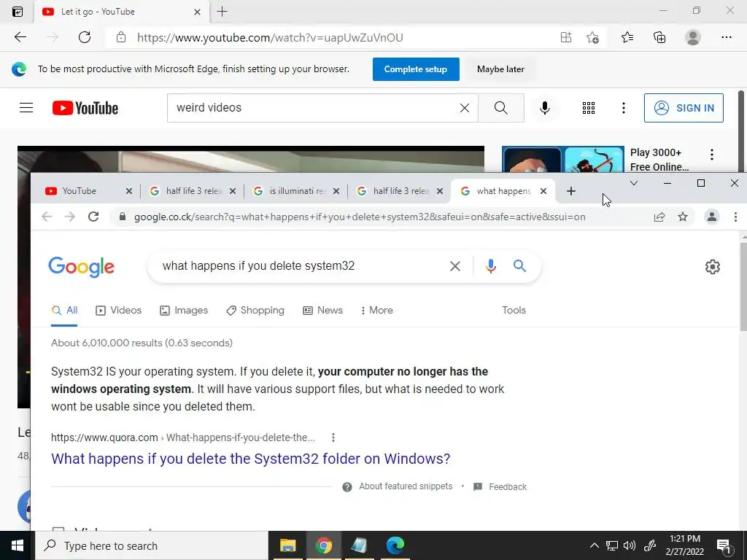Add this page to Edge favorites

(592, 37)
